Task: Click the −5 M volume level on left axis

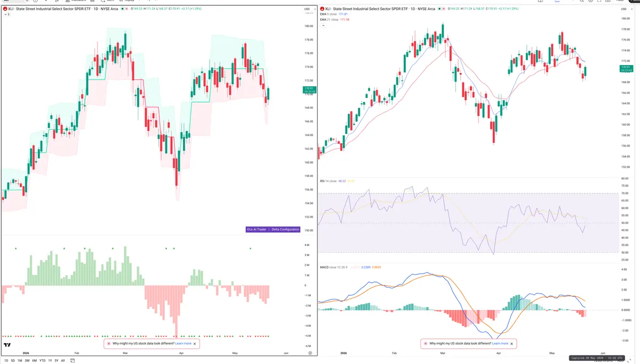Action: (307, 336)
